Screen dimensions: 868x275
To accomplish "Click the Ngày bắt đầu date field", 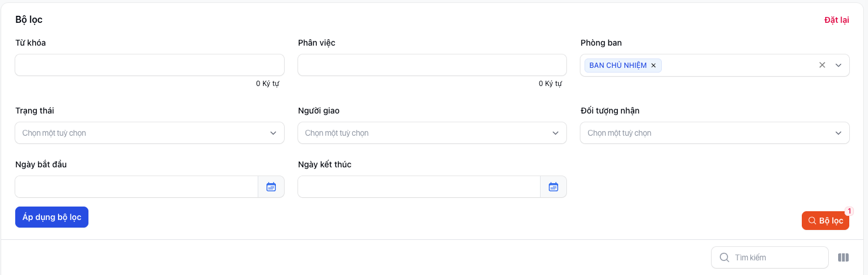I will [136, 187].
